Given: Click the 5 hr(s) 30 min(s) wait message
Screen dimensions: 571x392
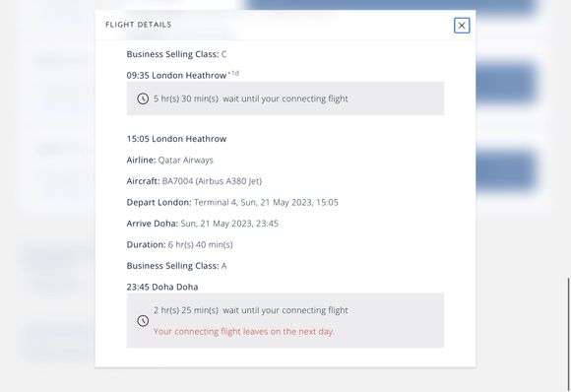Looking at the screenshot, I should pyautogui.click(x=250, y=98).
